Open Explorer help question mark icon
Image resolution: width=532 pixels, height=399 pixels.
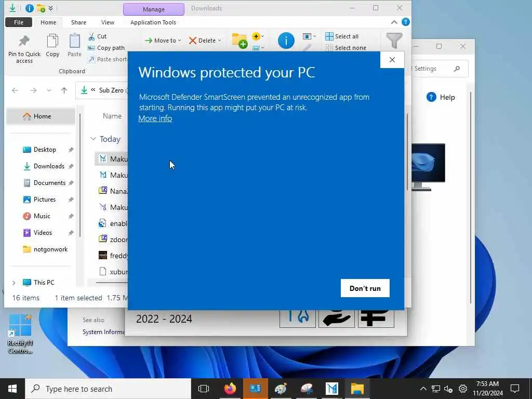coord(405,22)
